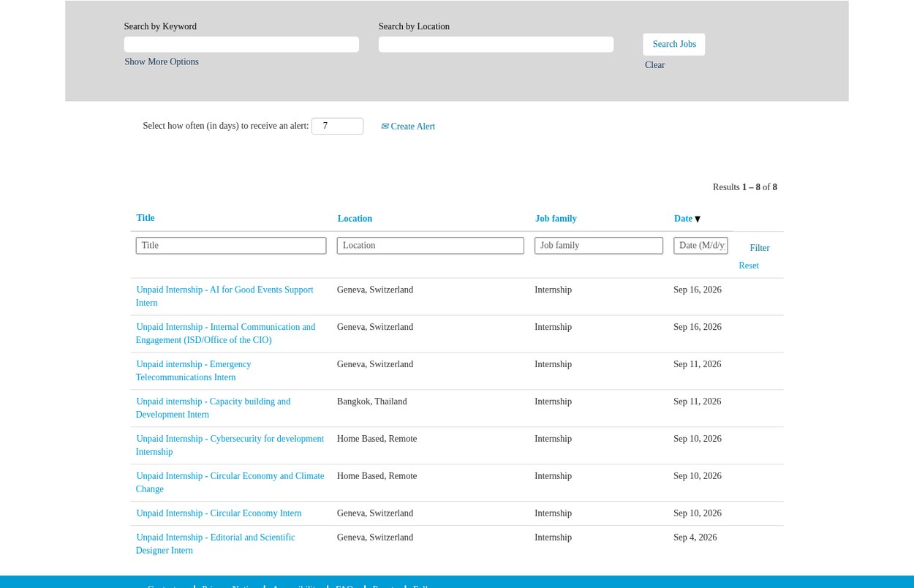Open Emergency Telecommunications Intern posting

click(193, 371)
